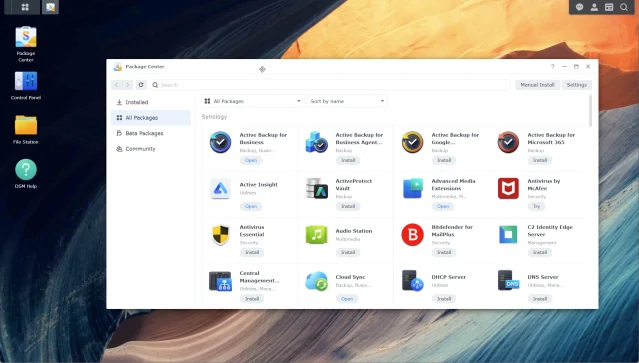
Task: Go forward with the right arrow
Action: pyautogui.click(x=128, y=85)
